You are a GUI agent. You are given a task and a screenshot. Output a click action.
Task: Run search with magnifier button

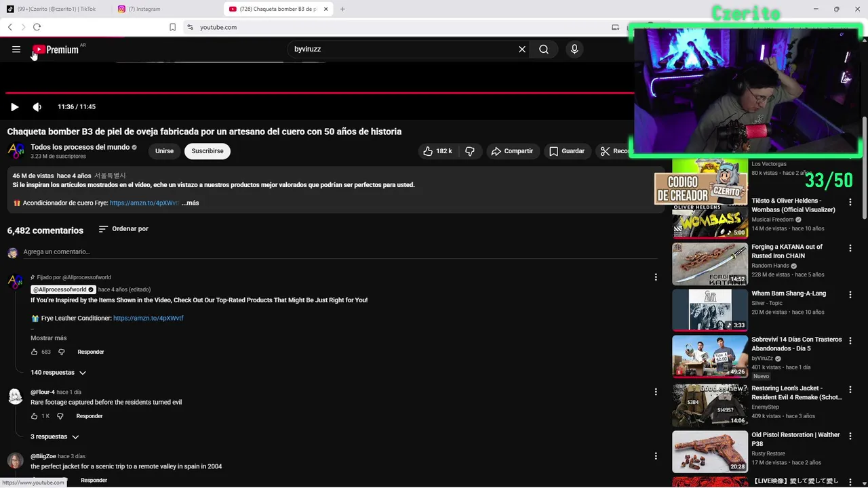[544, 49]
